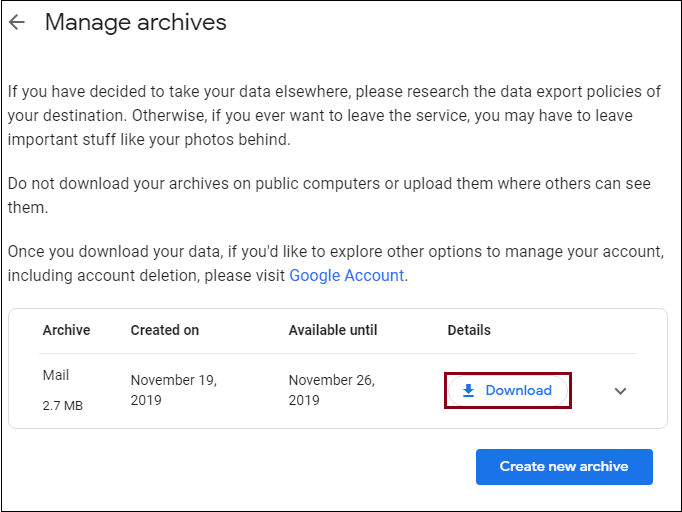Screen dimensions: 682x512
Task: Click the Download label text
Action: [518, 390]
